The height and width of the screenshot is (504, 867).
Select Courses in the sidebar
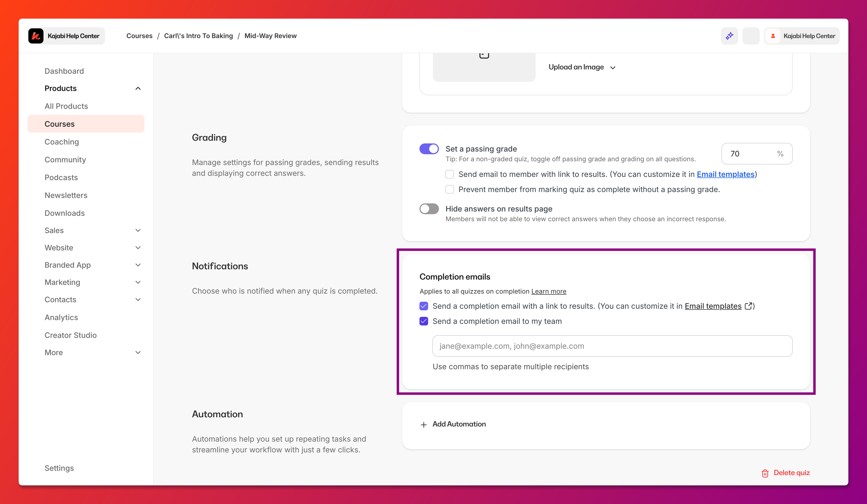coord(86,124)
